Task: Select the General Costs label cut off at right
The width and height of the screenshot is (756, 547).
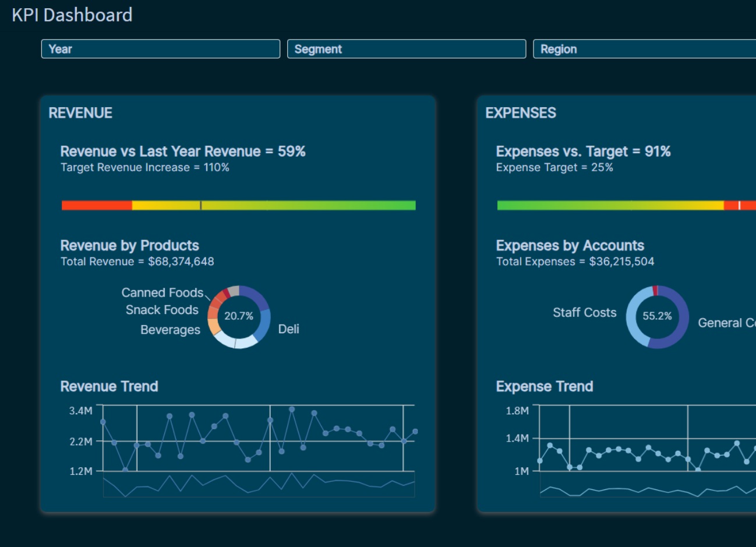Action: (727, 323)
